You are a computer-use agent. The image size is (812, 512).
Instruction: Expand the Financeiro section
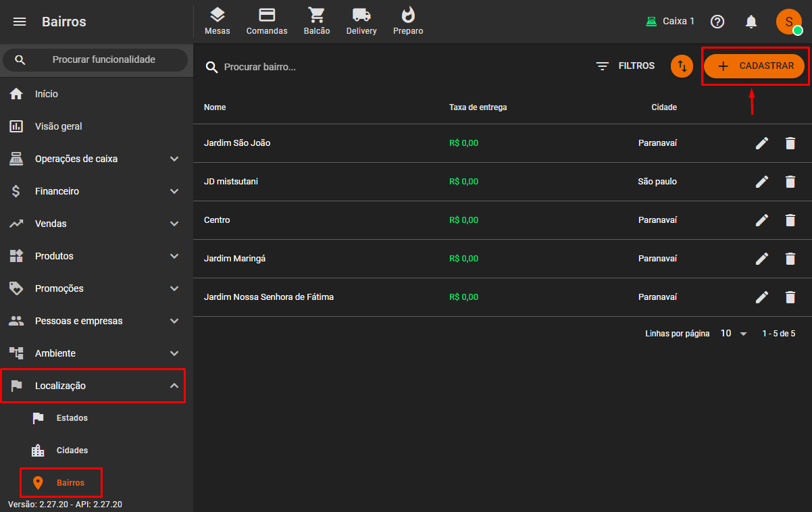93,191
